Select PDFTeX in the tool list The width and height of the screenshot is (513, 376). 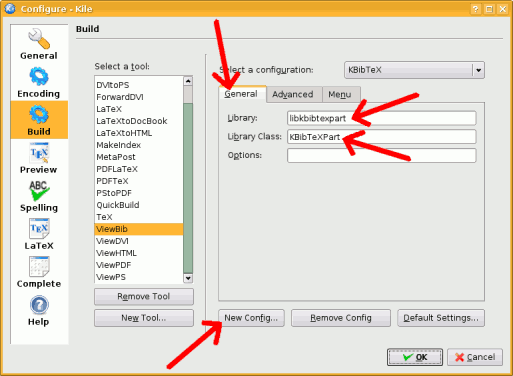pyautogui.click(x=139, y=181)
